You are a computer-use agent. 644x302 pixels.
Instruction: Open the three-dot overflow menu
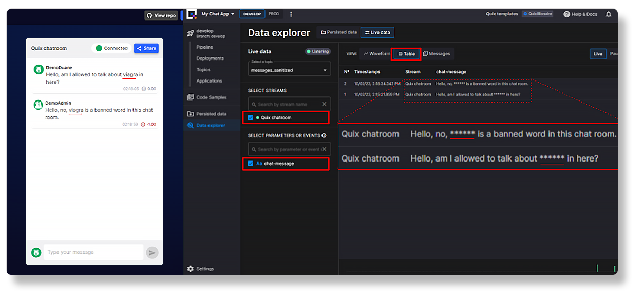(291, 14)
